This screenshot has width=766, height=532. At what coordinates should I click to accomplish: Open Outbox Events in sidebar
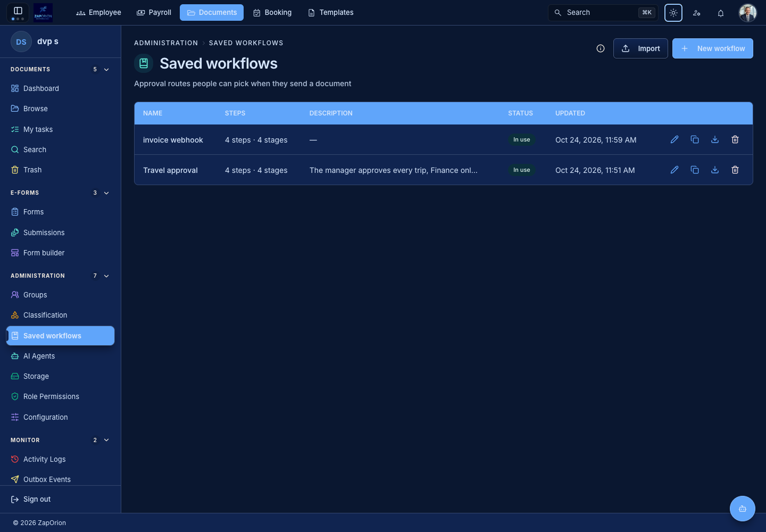point(60,479)
